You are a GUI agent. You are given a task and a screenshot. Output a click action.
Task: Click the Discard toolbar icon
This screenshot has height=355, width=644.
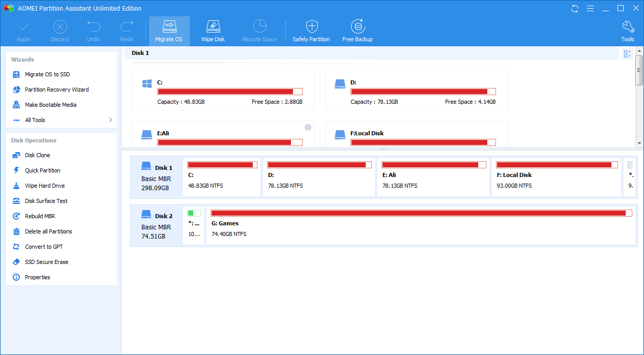click(x=60, y=27)
